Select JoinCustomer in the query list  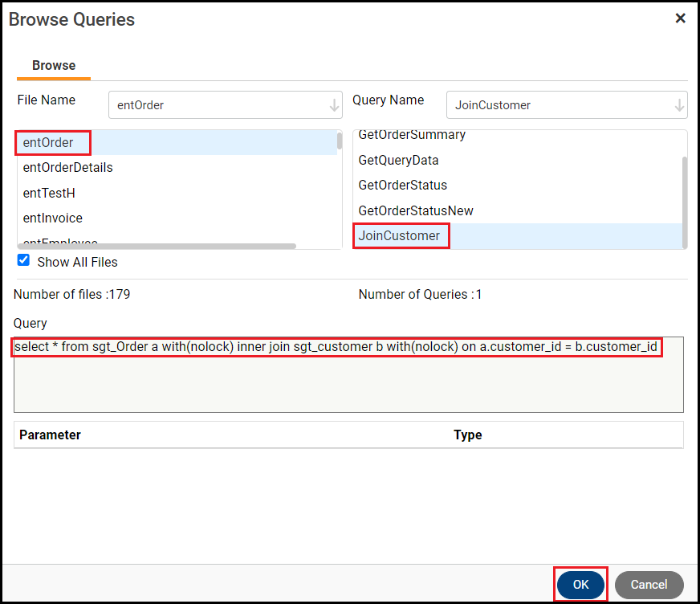click(x=518, y=235)
